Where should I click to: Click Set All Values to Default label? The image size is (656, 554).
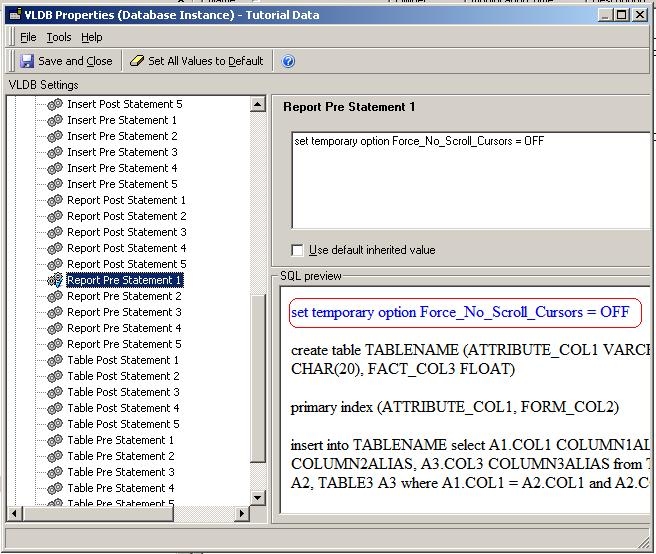[x=206, y=61]
